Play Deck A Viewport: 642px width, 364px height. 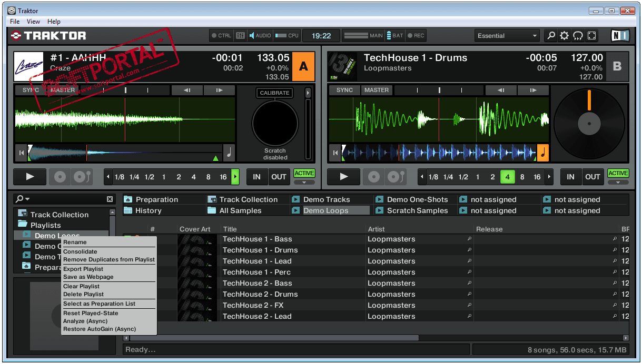tap(30, 177)
